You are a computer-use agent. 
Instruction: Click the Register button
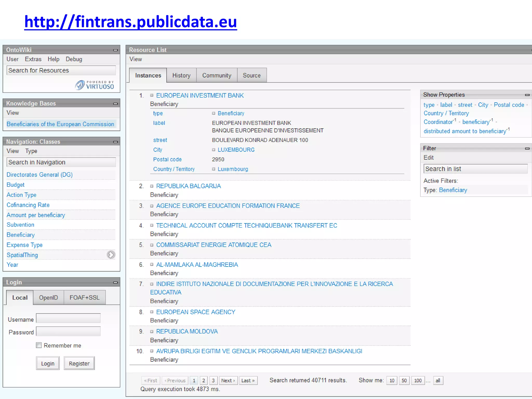pos(79,363)
